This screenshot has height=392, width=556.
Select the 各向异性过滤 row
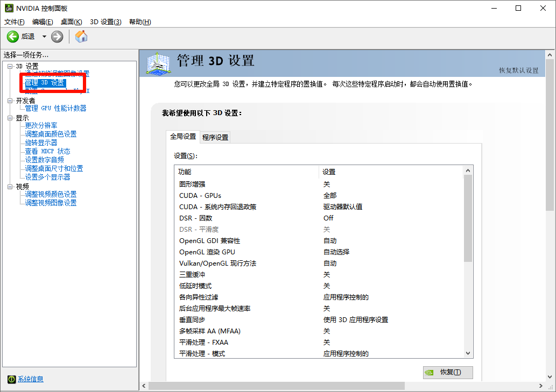point(319,297)
